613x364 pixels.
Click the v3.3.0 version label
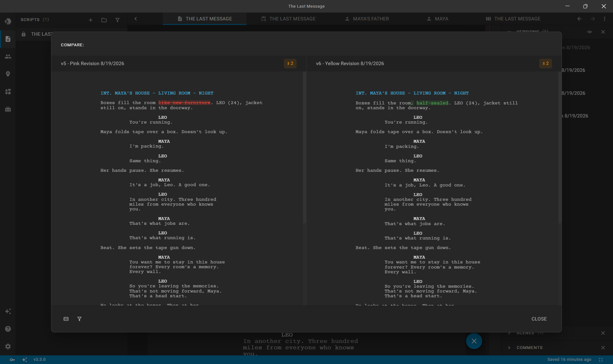coord(40,360)
